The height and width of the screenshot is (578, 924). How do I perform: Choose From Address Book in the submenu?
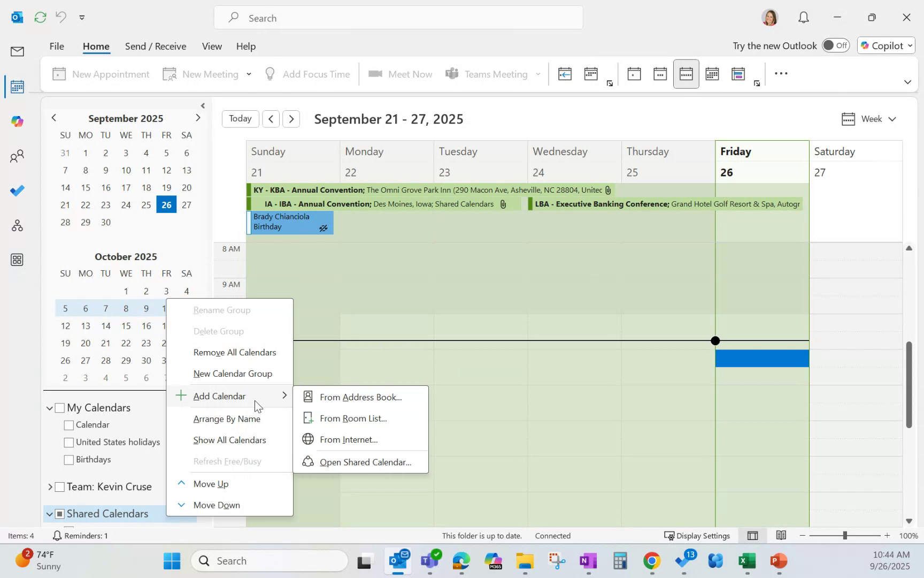point(360,397)
